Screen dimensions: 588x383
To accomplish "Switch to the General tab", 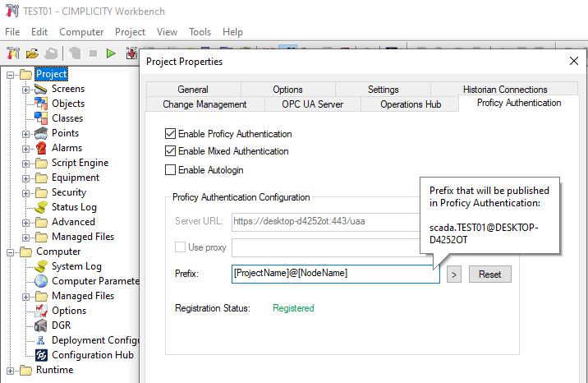I will 193,90.
